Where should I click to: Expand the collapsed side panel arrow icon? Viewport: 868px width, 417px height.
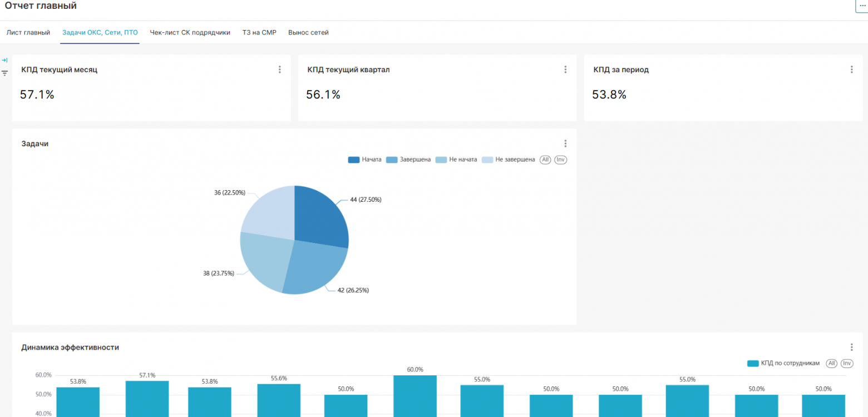coord(4,60)
